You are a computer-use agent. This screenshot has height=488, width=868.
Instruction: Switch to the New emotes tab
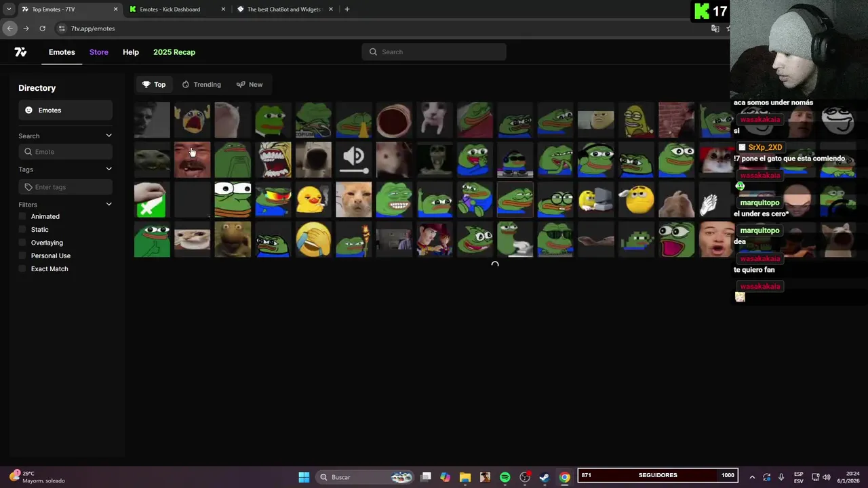coord(250,85)
